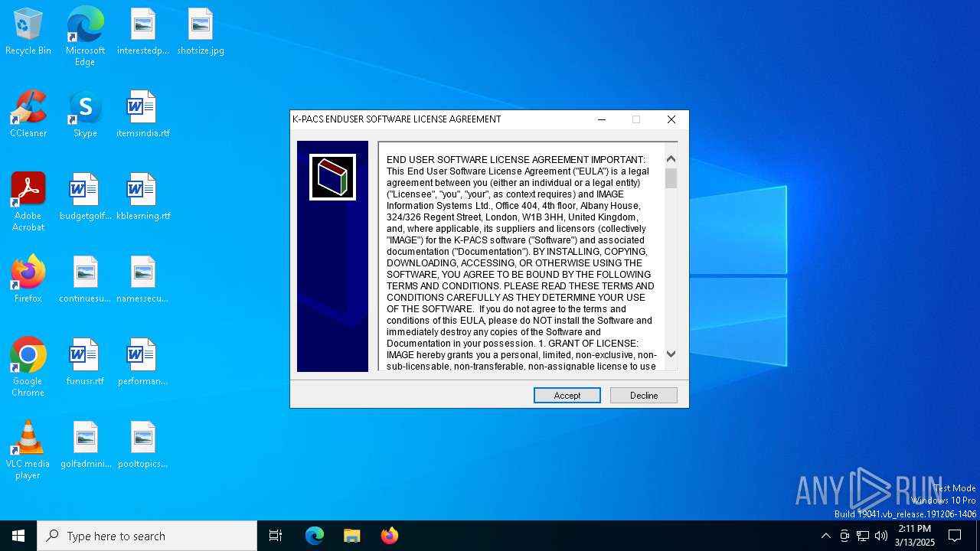Screen dimensions: 980x551
Task: Select the CCleaner desktop shortcut
Action: pyautogui.click(x=28, y=115)
